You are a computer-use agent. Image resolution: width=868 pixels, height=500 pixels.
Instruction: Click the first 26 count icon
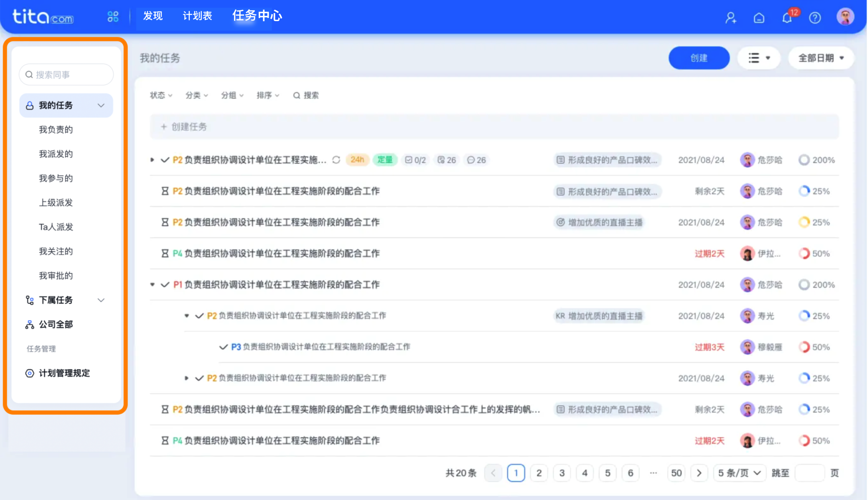[447, 160]
